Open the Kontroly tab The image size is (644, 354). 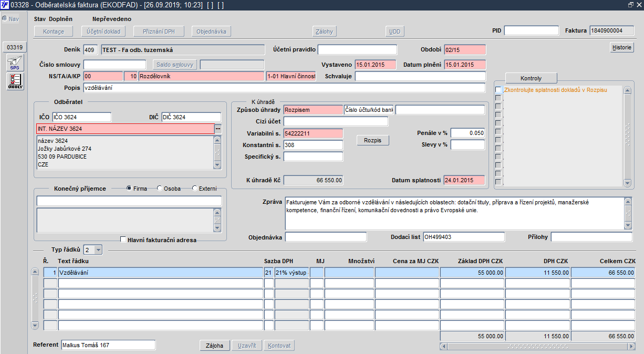[531, 78]
